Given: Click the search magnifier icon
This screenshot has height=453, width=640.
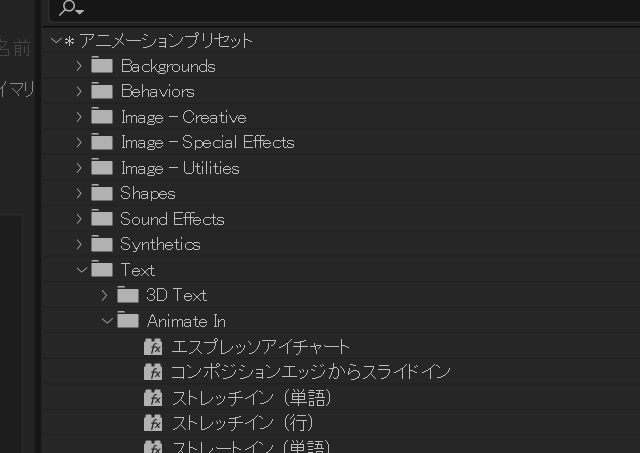Looking at the screenshot, I should [x=68, y=8].
